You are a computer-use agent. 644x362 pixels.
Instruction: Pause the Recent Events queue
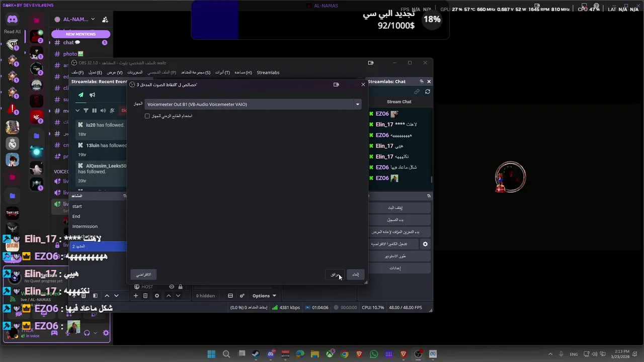tap(94, 111)
